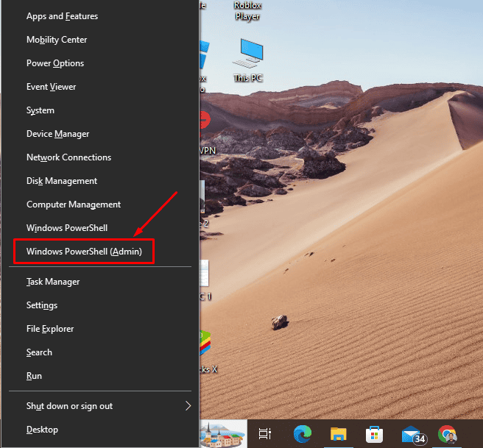Launch Computer Management
Image resolution: width=483 pixels, height=448 pixels.
point(100,205)
